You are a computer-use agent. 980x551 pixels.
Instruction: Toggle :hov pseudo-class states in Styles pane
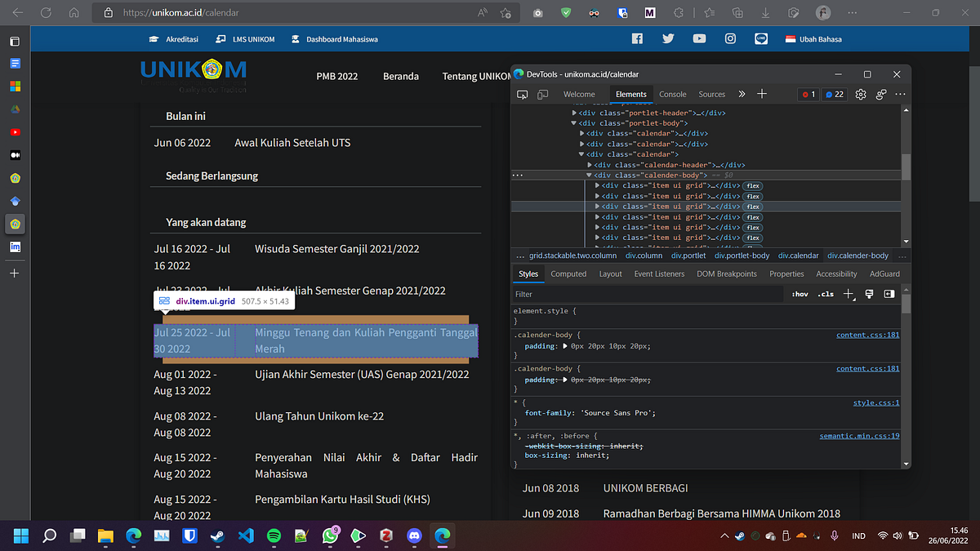pyautogui.click(x=799, y=294)
